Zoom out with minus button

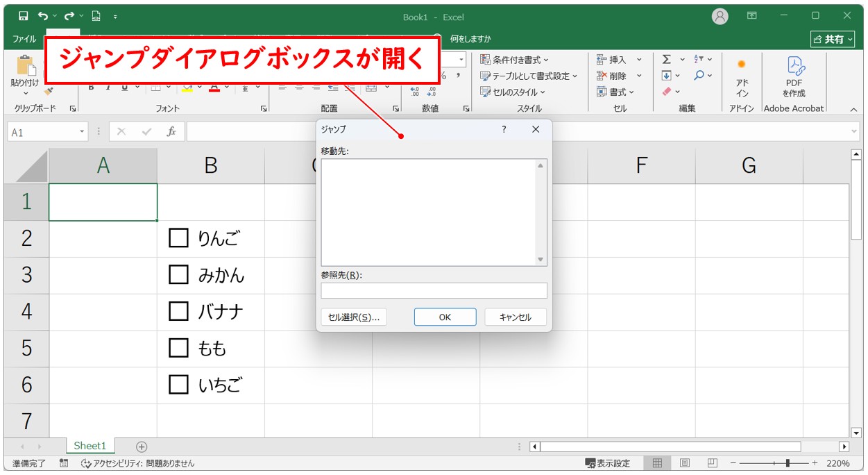[733, 463]
